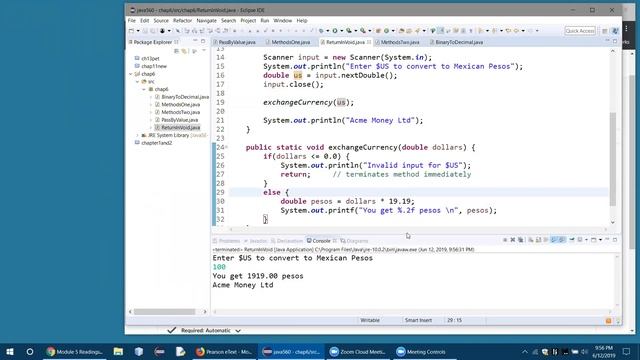Image resolution: width=640 pixels, height=360 pixels.
Task: Click the Open Perspective icon
Action: click(605, 31)
